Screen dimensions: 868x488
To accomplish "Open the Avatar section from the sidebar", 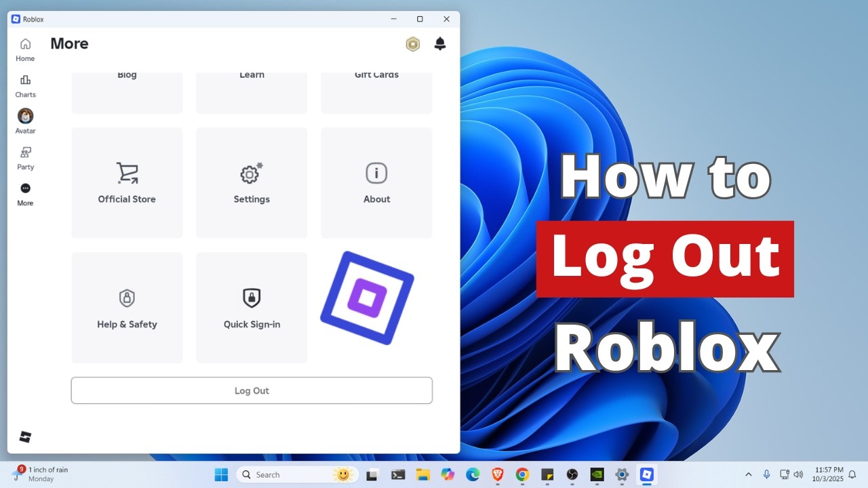I will pos(25,122).
